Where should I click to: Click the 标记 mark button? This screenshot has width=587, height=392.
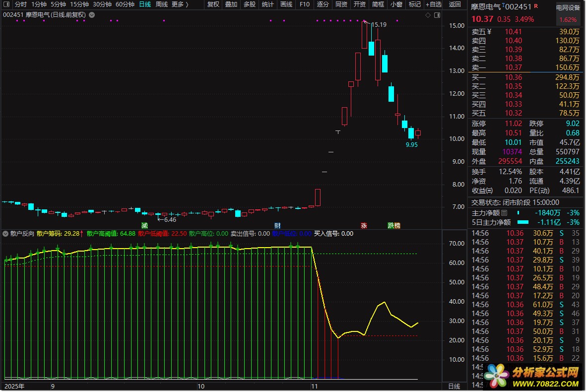click(415, 4)
